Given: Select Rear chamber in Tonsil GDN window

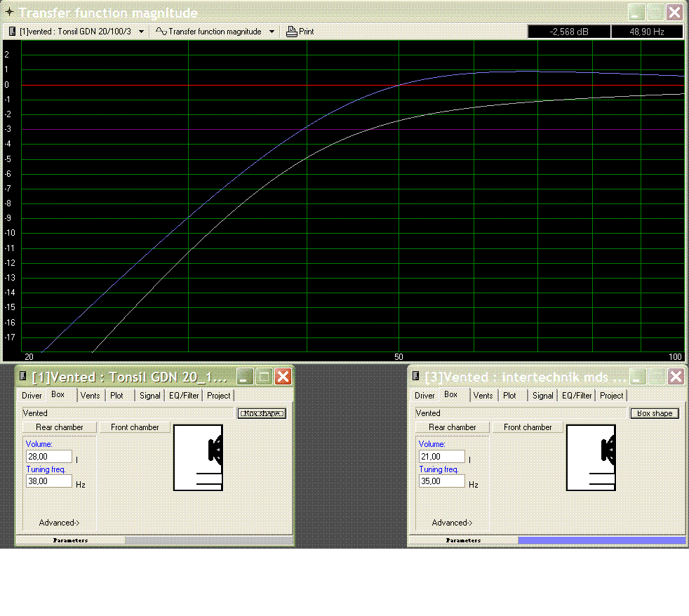Looking at the screenshot, I should coord(60,427).
